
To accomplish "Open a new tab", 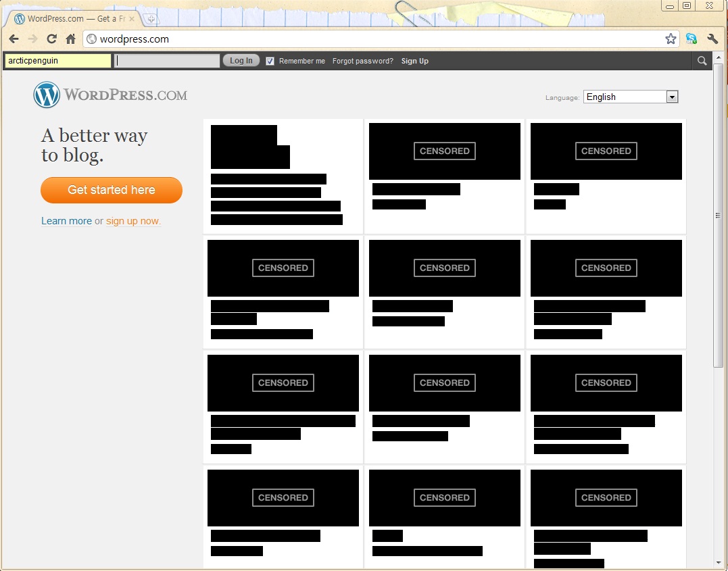I will pyautogui.click(x=151, y=19).
